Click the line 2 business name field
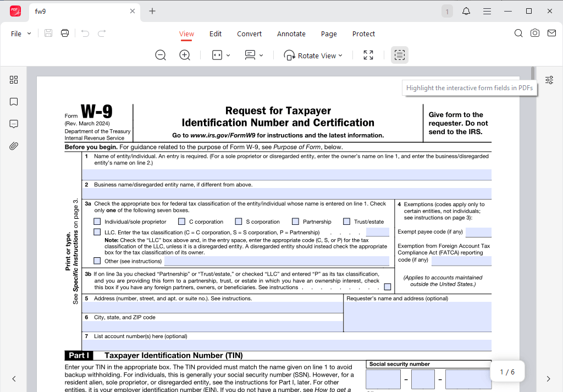Image resolution: width=563 pixels, height=392 pixels. pos(286,194)
